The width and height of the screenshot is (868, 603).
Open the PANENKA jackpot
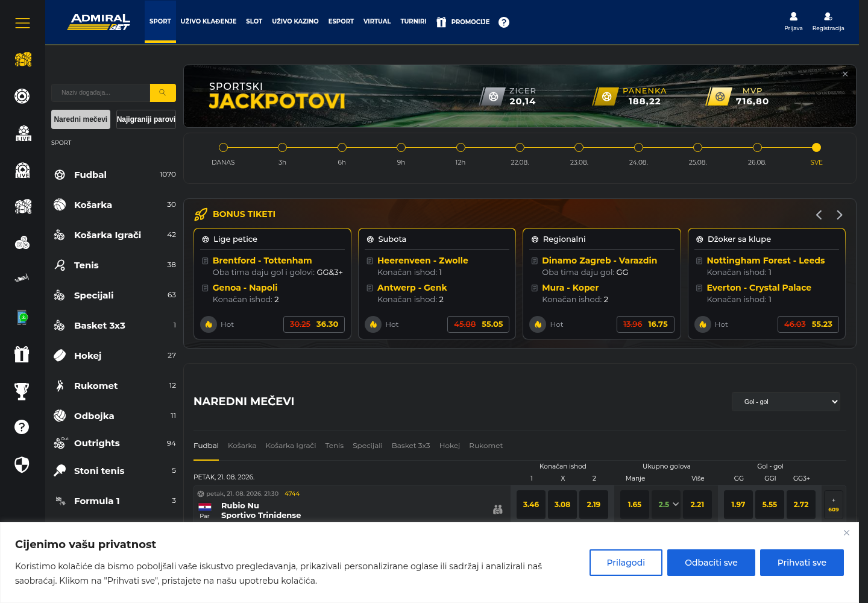(x=629, y=96)
